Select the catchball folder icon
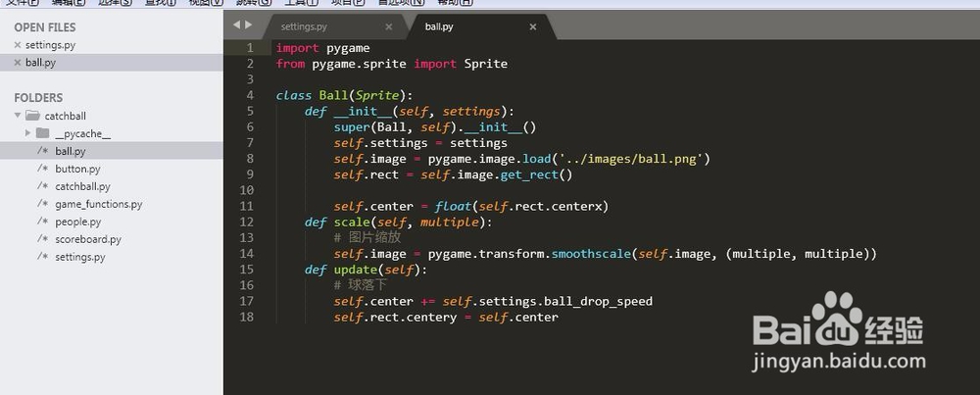The height and width of the screenshot is (395, 980). [32, 116]
